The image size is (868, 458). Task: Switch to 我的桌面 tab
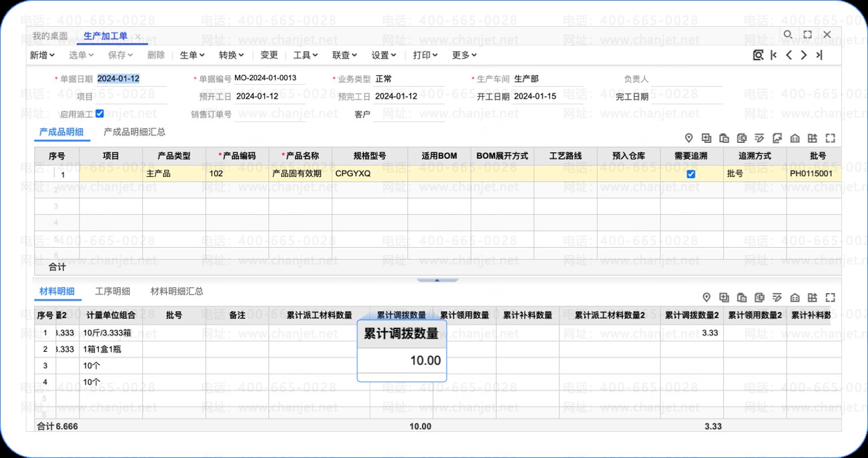point(50,36)
